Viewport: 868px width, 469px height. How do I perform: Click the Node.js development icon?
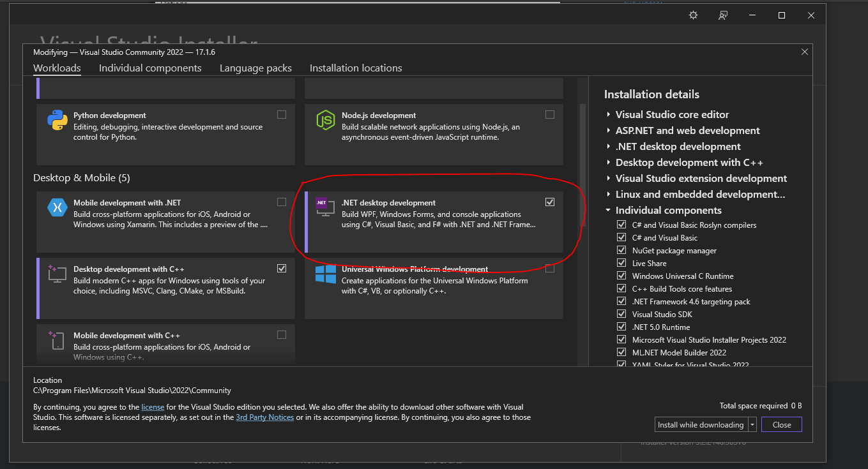[x=326, y=120]
